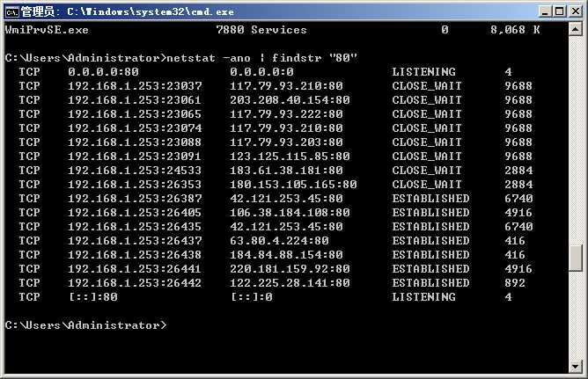Click the window title bar text
This screenshot has width=588, height=379.
coord(128,11)
